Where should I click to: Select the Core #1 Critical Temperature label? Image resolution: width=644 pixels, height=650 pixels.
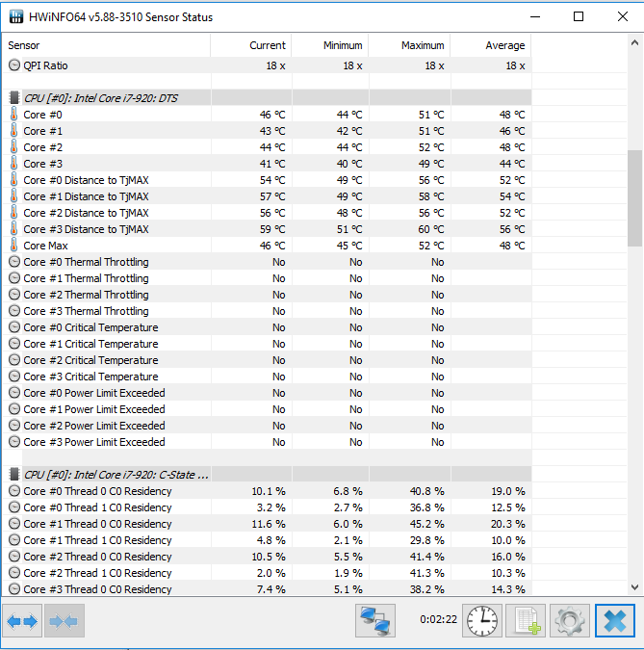click(x=90, y=344)
